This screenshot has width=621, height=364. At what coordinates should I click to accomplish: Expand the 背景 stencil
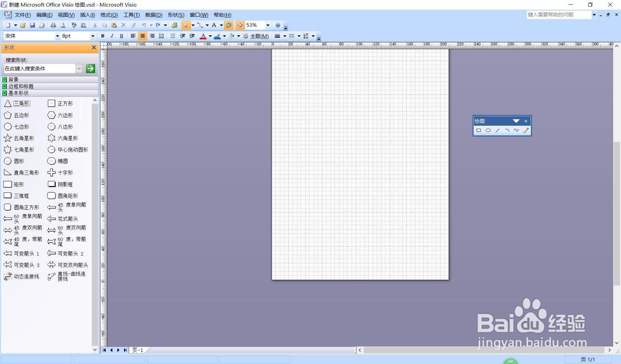pos(49,80)
